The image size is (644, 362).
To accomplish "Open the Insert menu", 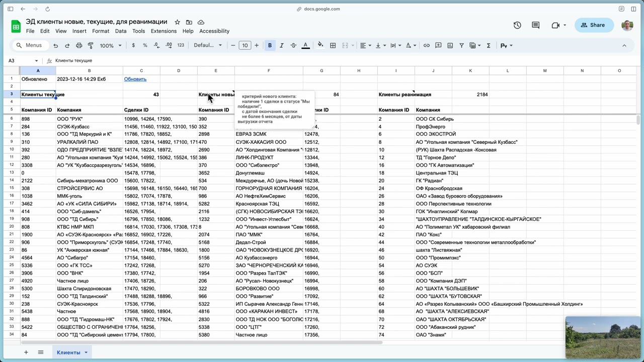I will point(79,31).
